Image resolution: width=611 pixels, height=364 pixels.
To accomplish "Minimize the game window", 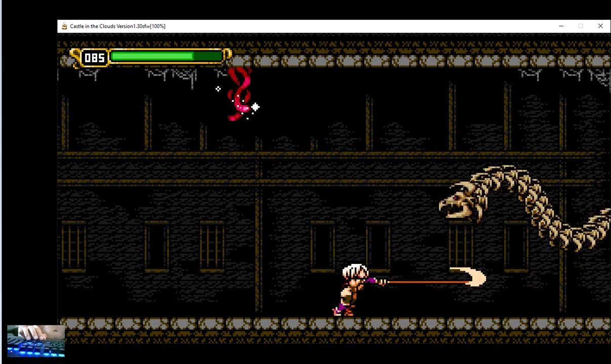I will pyautogui.click(x=561, y=26).
